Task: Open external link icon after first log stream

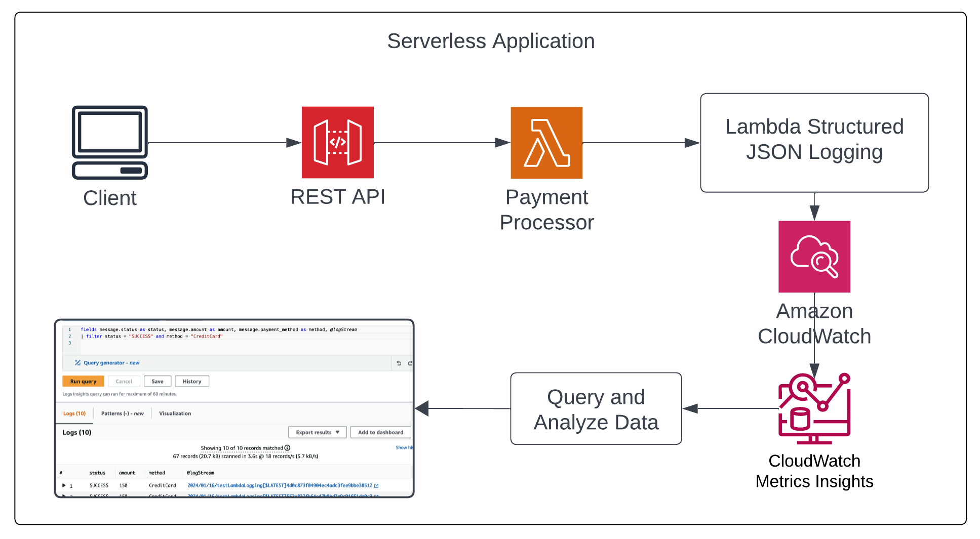Action: click(x=376, y=486)
